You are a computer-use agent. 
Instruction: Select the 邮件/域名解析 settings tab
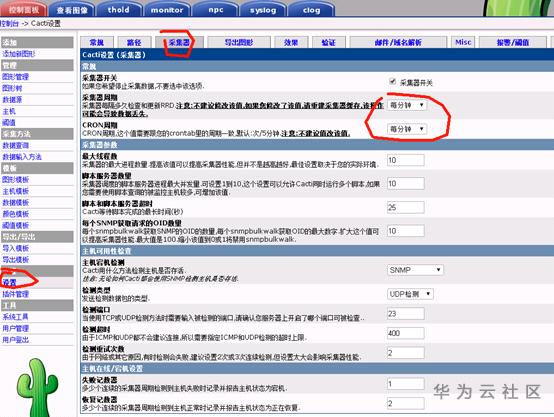(398, 42)
